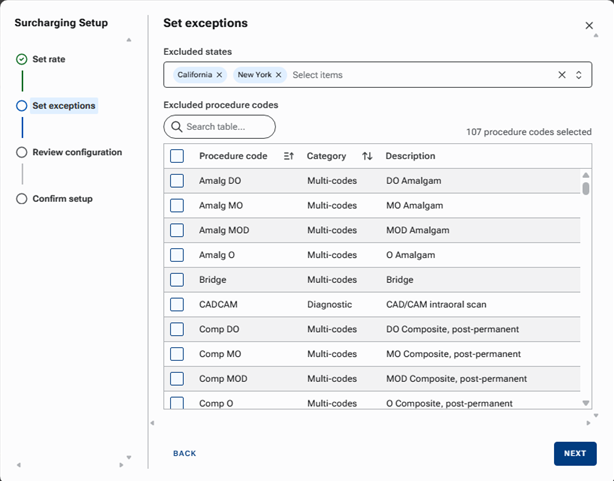The height and width of the screenshot is (481, 614).
Task: Click the Comp DO procedure code text
Action: [219, 329]
